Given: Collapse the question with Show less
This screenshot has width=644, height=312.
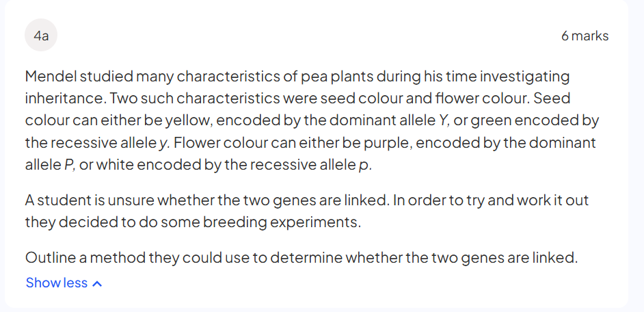Looking at the screenshot, I should (57, 283).
